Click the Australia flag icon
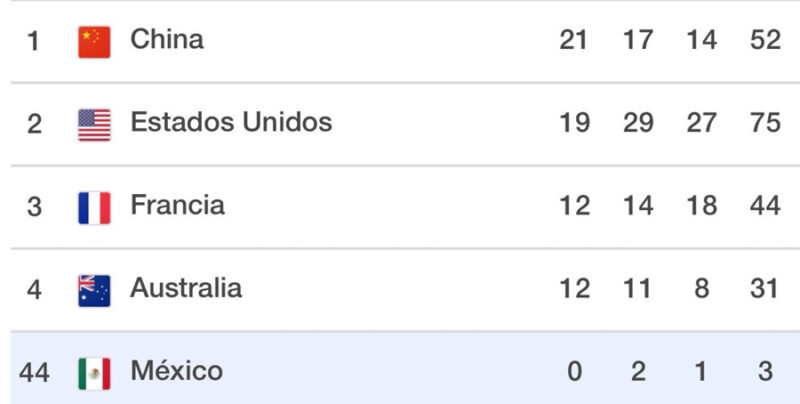Viewport: 800px width, 404px height. point(94,290)
